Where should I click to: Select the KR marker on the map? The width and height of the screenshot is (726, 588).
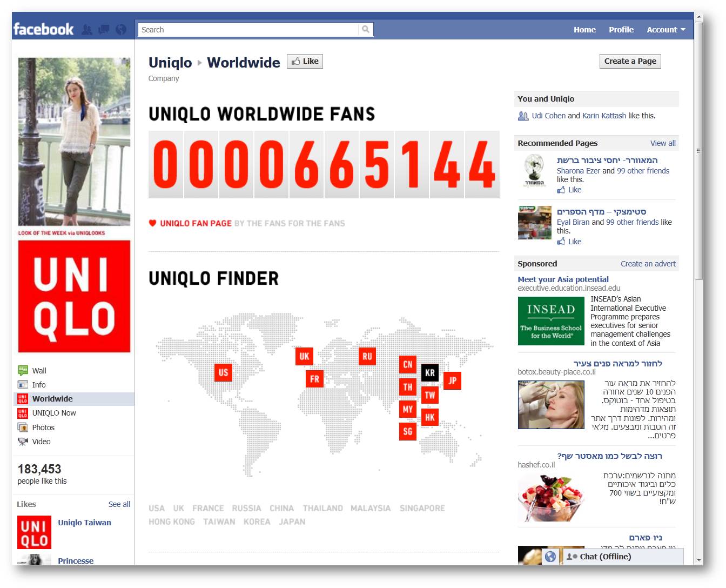coord(430,372)
